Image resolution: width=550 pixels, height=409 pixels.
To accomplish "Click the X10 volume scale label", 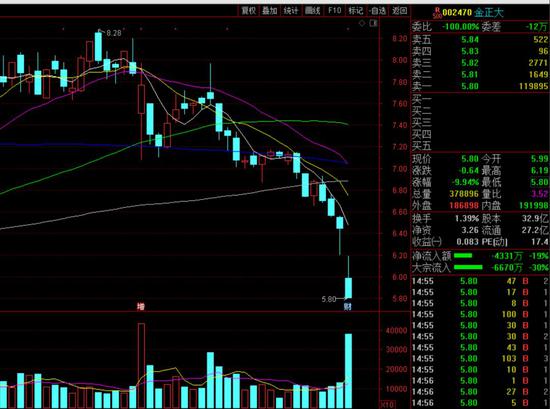I will pyautogui.click(x=387, y=404).
